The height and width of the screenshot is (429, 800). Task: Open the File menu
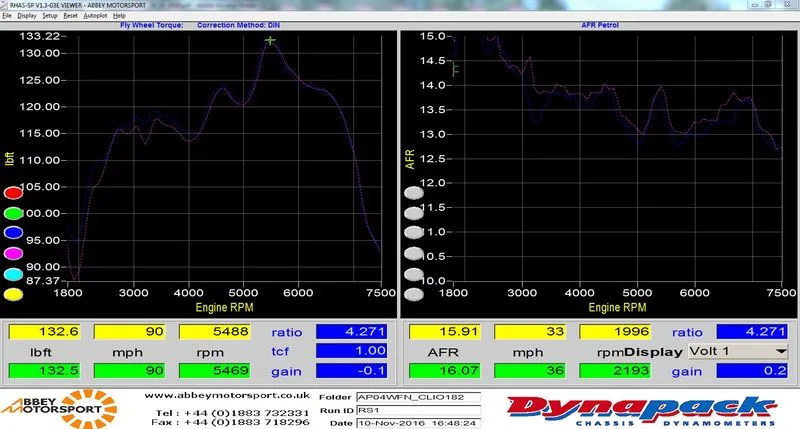pos(7,16)
